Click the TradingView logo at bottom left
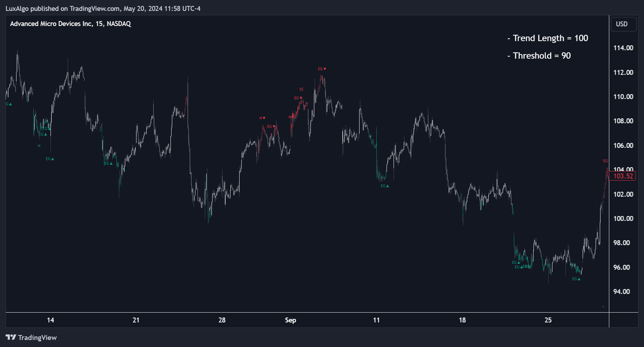 pos(31,338)
